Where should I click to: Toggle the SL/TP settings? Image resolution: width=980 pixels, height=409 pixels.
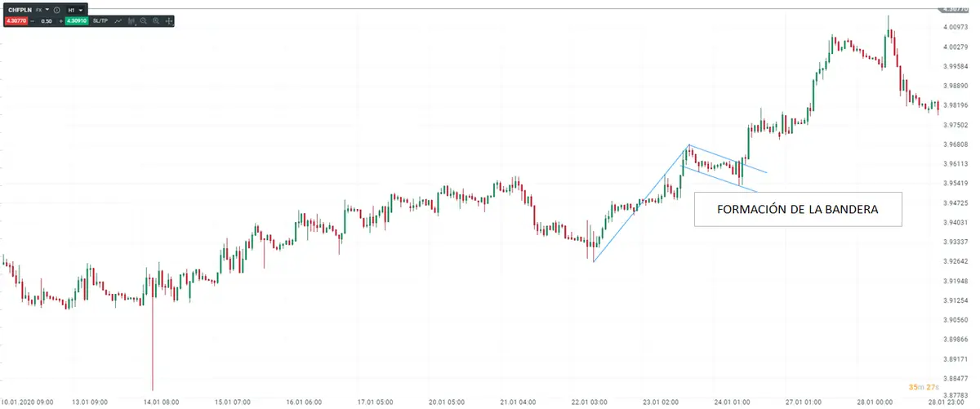click(x=100, y=20)
